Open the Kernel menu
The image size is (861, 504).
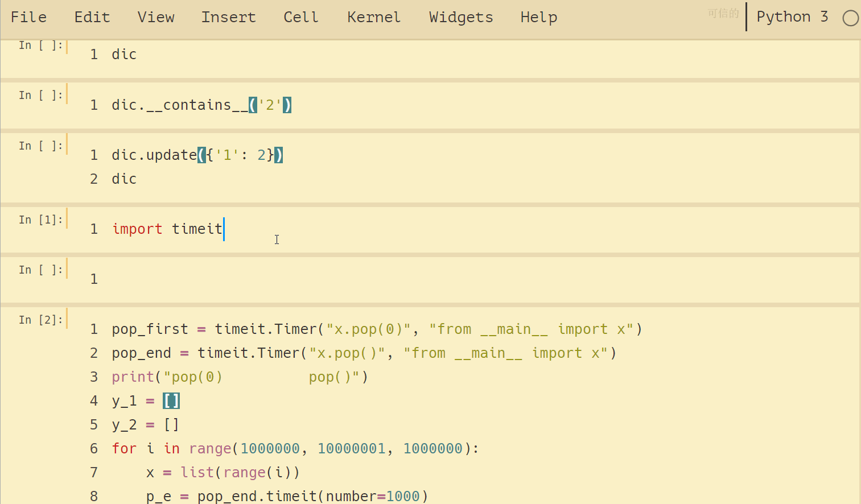click(x=373, y=17)
